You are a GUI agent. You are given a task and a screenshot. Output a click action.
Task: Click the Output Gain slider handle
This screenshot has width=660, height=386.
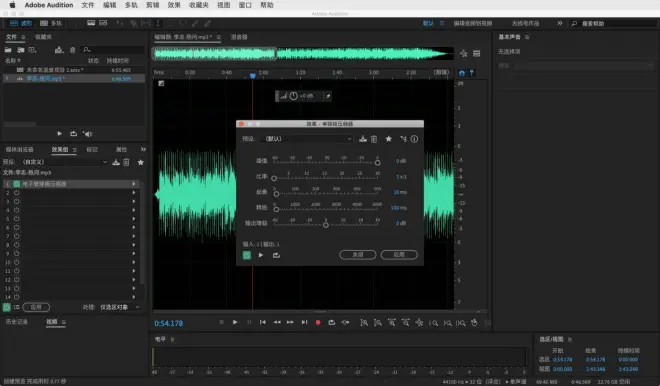pyautogui.click(x=326, y=225)
